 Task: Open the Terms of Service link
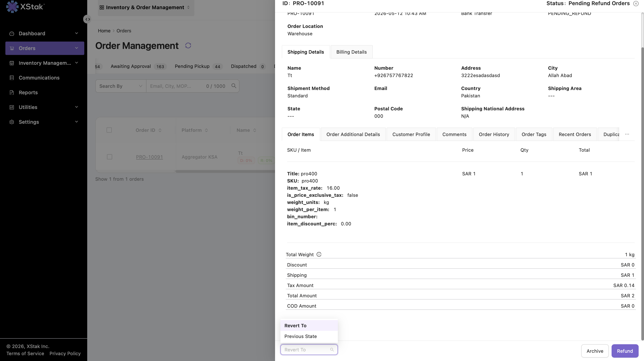25,353
